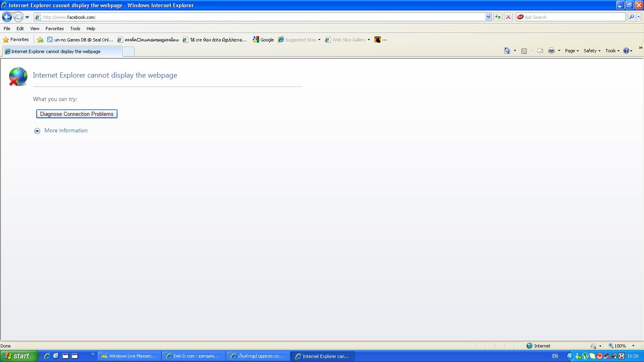Switch to the uppices.com taskbar window
The width and height of the screenshot is (644, 362).
click(x=258, y=356)
